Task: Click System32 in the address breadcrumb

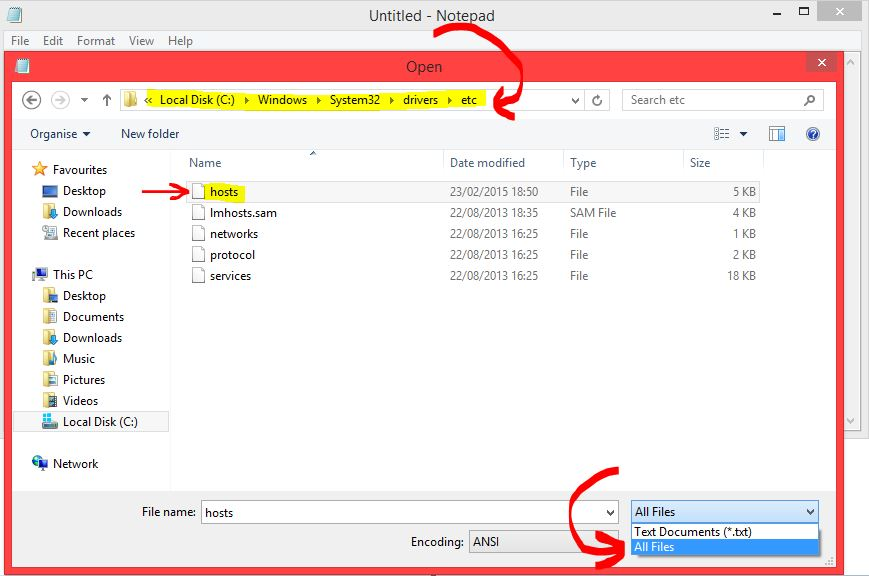Action: (x=354, y=100)
